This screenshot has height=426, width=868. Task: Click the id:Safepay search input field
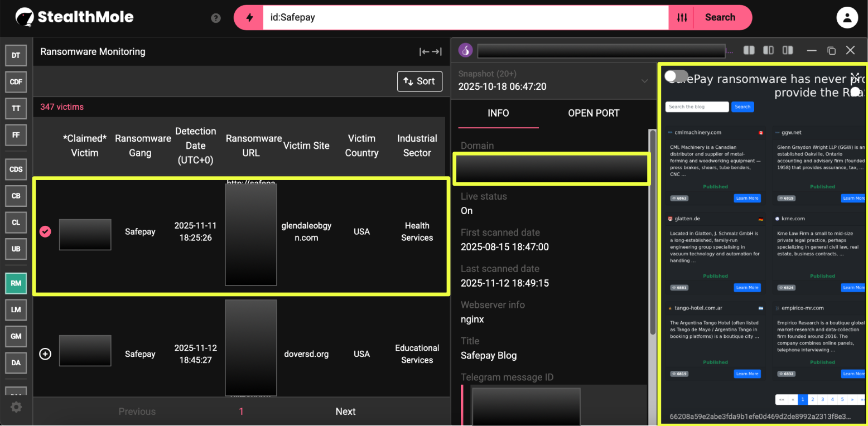pyautogui.click(x=463, y=18)
